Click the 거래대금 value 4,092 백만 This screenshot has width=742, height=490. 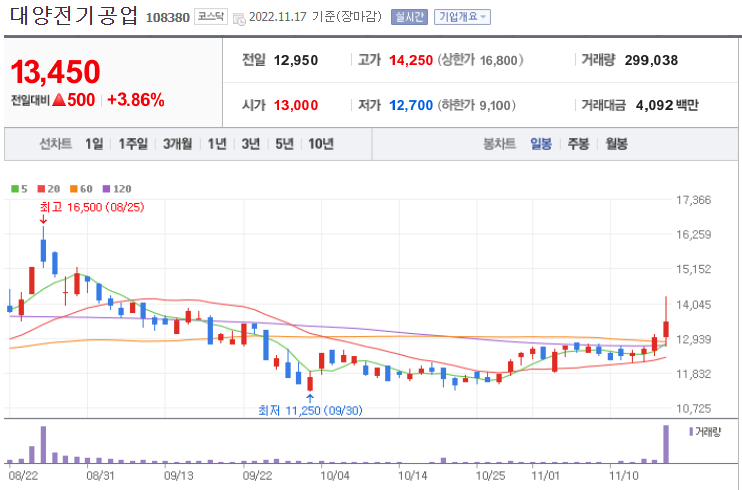(x=667, y=105)
